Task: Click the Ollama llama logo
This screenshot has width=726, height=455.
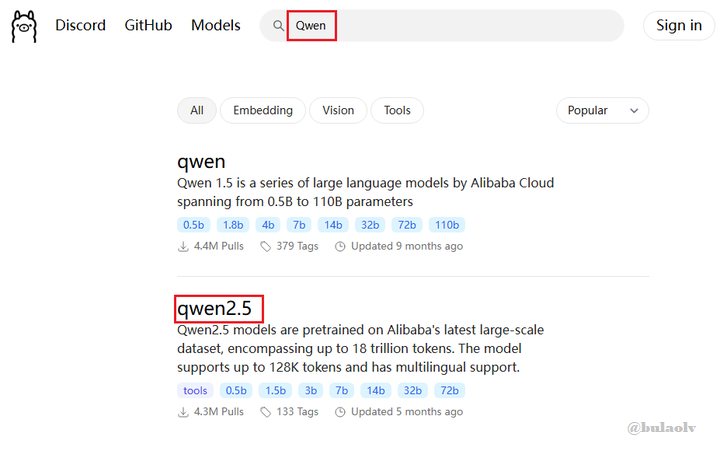Action: [24, 26]
